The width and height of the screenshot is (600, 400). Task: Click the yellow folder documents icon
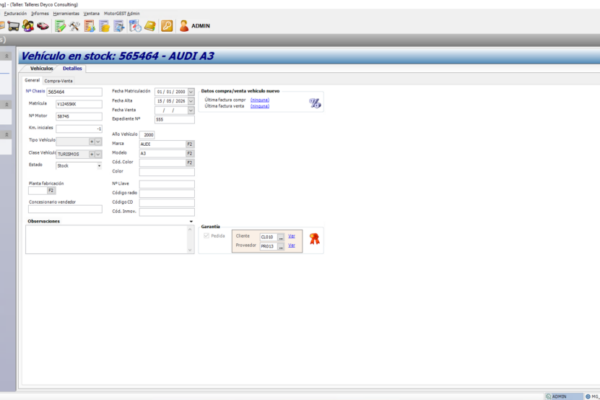click(x=104, y=26)
